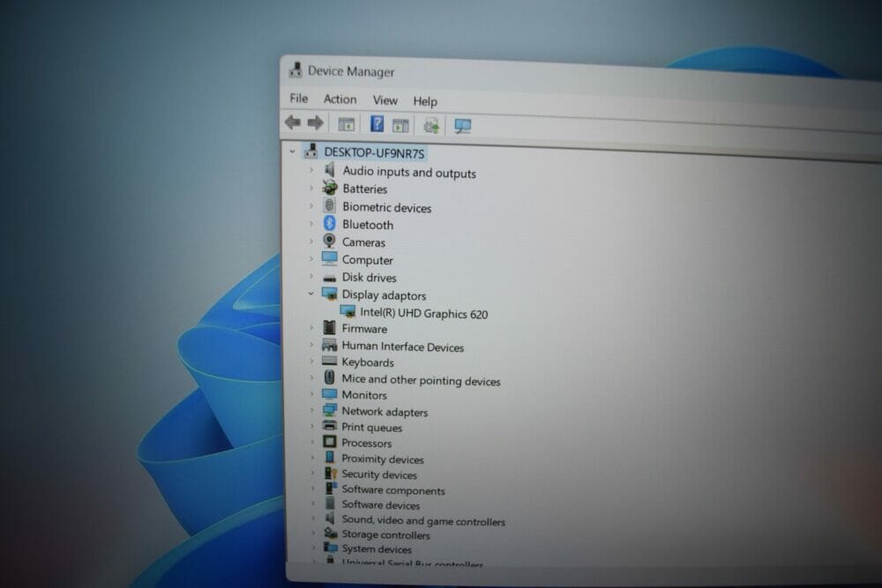Expand the Network adapters arrow
This screenshot has width=882, height=588.
(311, 410)
